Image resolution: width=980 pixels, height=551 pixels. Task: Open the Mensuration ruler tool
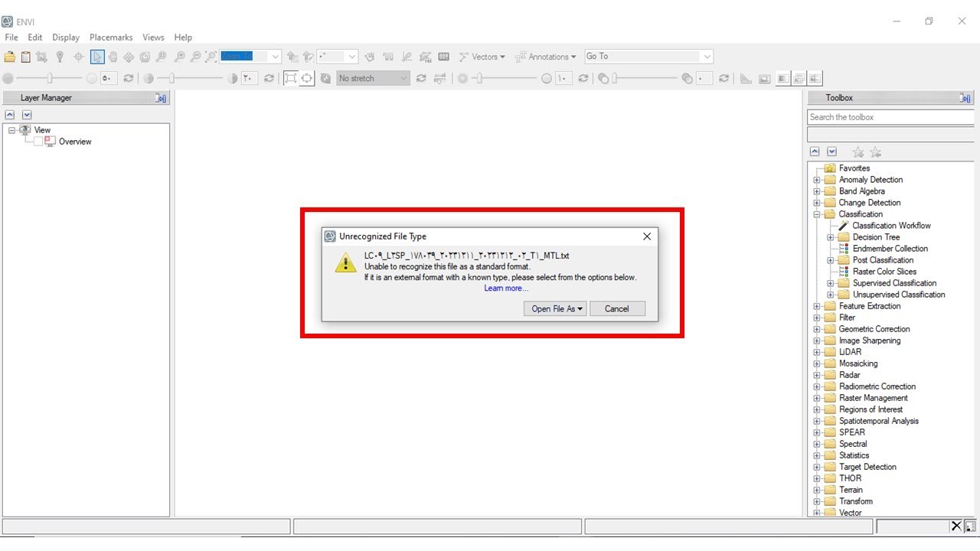746,78
